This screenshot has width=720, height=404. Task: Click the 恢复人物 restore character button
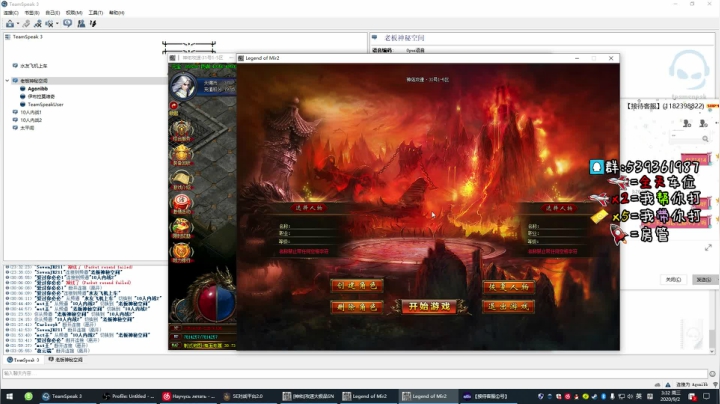[508, 287]
